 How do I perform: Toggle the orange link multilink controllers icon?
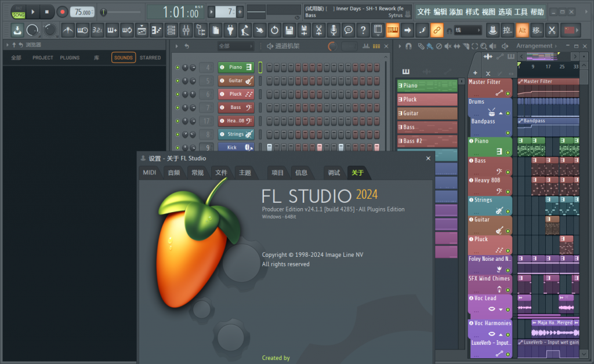pyautogui.click(x=437, y=30)
